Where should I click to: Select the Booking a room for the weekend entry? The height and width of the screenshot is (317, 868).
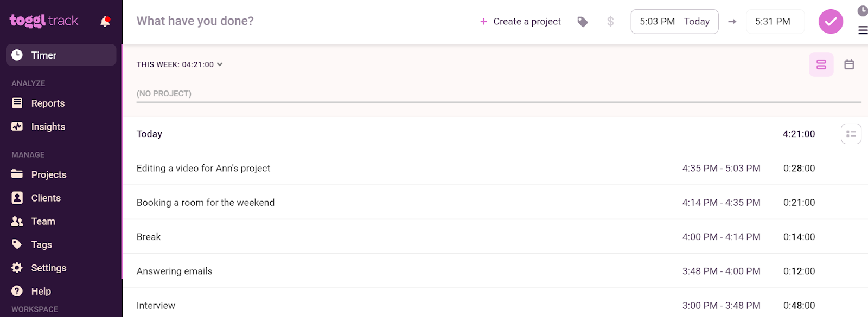tap(495, 202)
